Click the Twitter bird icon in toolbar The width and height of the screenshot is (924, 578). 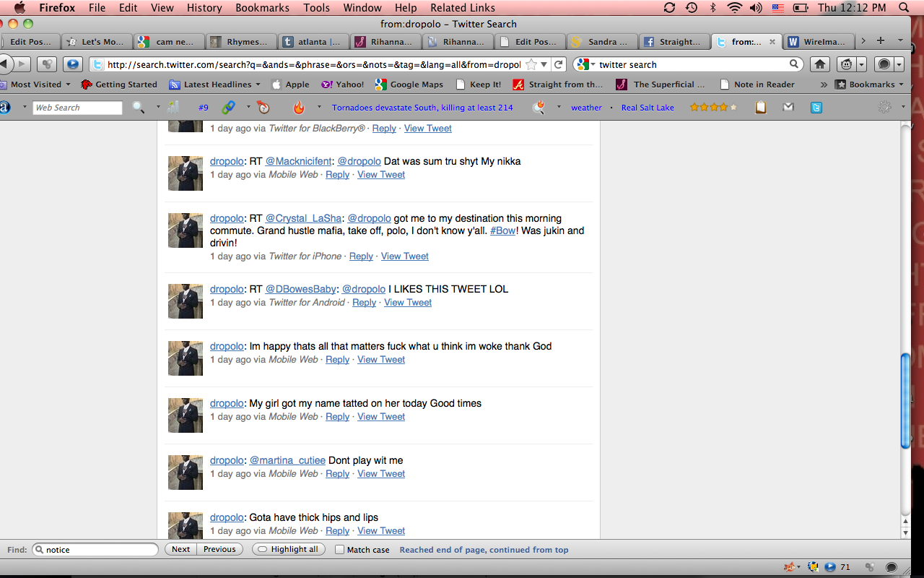pos(816,108)
